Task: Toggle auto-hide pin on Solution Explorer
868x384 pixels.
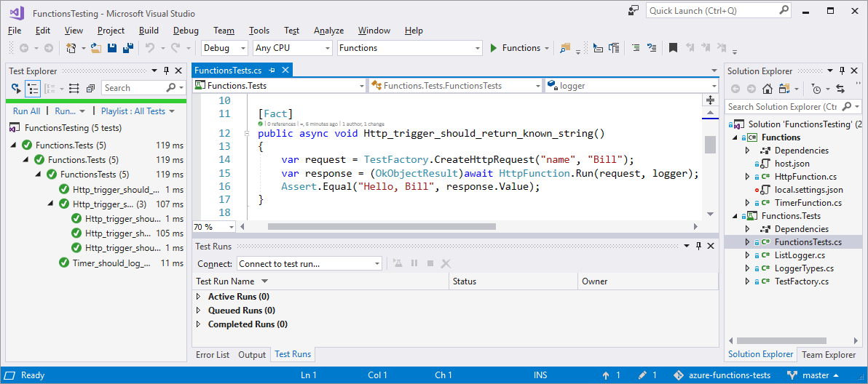Action: [x=842, y=71]
